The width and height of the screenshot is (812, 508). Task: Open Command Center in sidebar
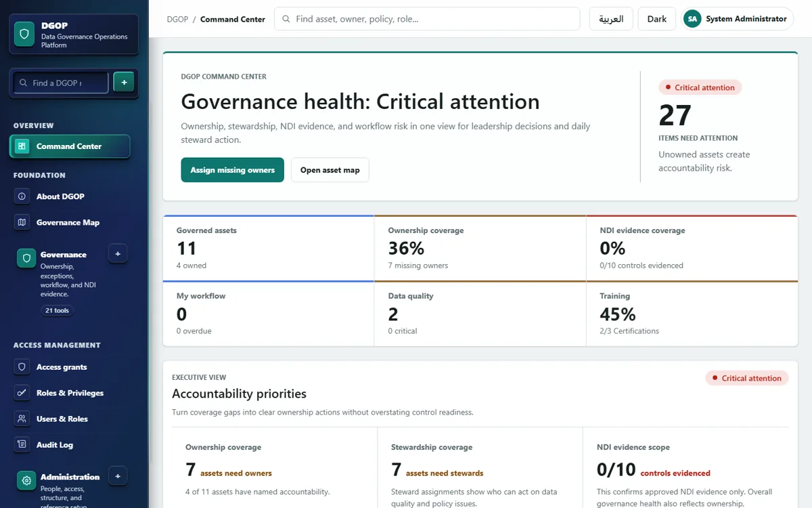[x=70, y=146]
